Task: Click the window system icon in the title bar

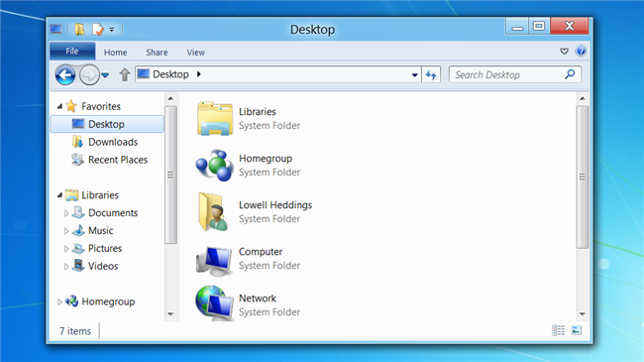Action: (56, 29)
